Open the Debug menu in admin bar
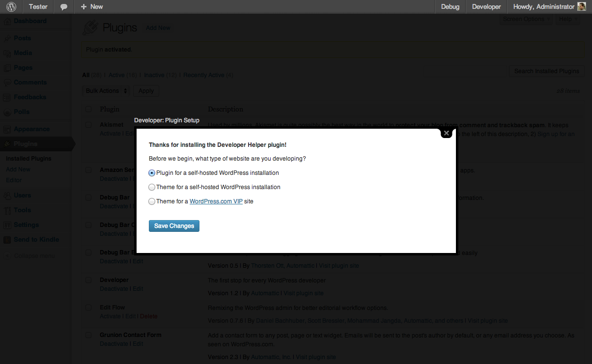 [450, 7]
